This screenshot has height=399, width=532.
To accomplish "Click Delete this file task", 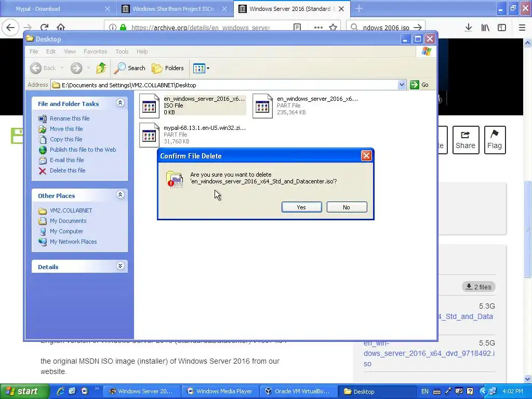I will (x=68, y=170).
